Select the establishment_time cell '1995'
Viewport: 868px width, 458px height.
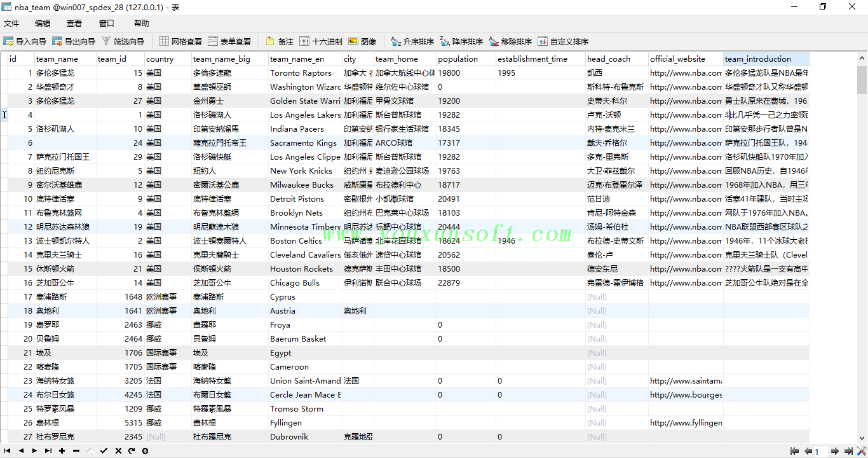click(541, 73)
